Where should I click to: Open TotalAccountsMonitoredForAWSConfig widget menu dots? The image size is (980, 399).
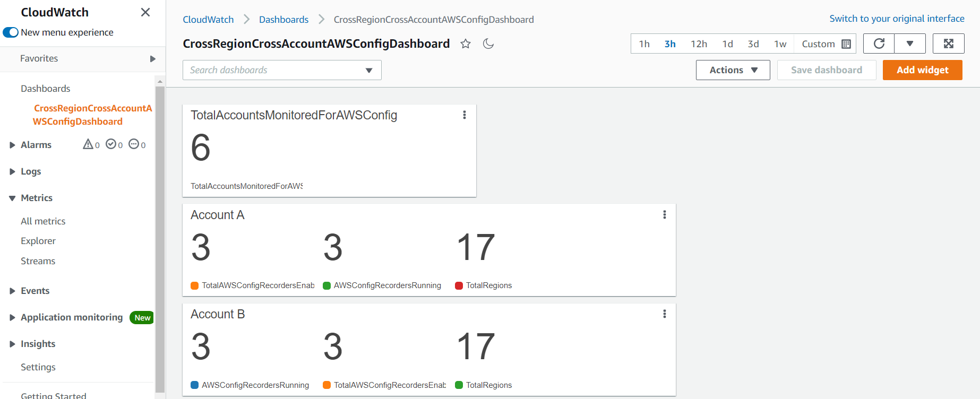tap(465, 115)
